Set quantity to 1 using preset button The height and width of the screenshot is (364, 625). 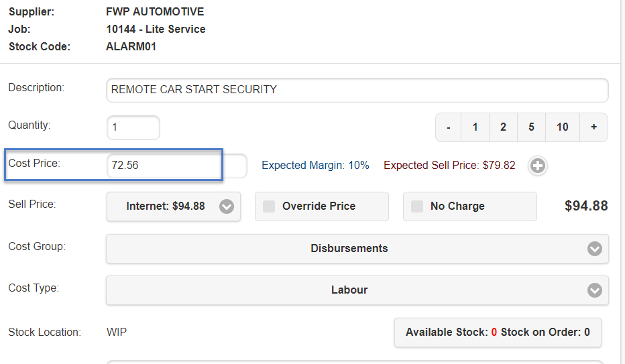pos(475,127)
